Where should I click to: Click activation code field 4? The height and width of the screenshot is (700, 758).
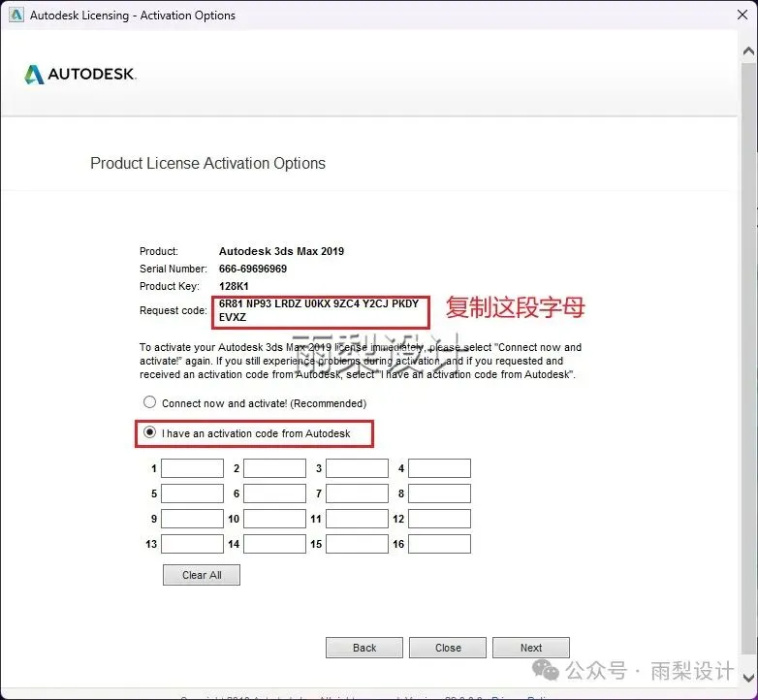(x=439, y=468)
